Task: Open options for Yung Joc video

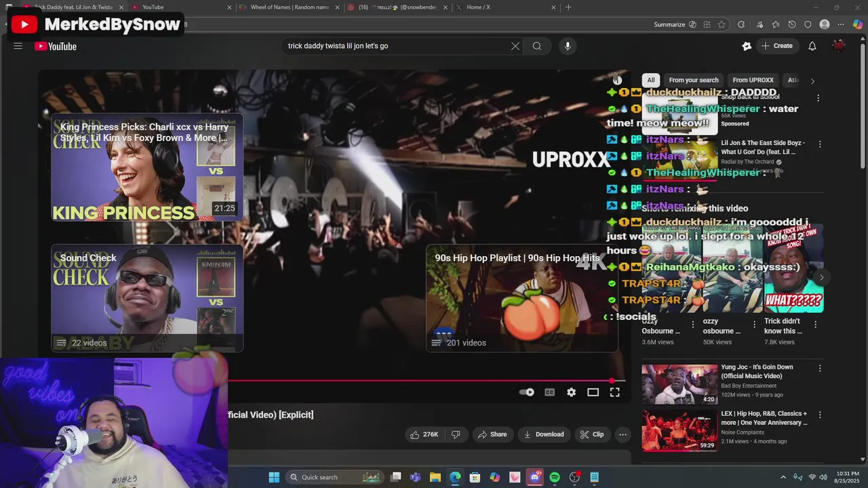Action: point(820,369)
